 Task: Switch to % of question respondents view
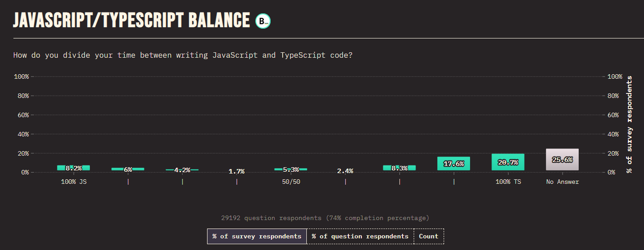point(360,236)
